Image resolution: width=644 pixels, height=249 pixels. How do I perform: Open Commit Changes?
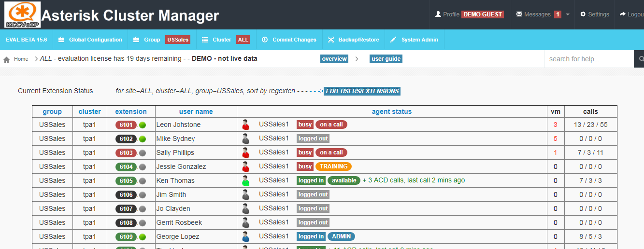click(289, 40)
